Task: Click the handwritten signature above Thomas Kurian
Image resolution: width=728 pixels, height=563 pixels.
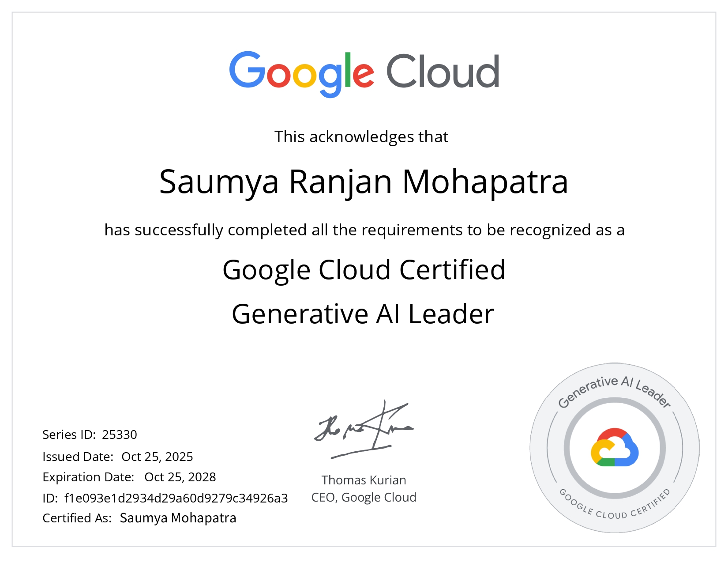Action: pos(363,430)
